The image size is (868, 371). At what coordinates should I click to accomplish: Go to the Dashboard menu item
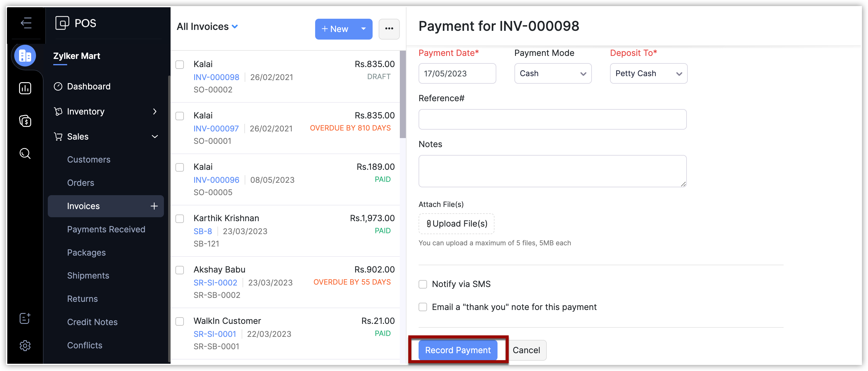pyautogui.click(x=89, y=86)
